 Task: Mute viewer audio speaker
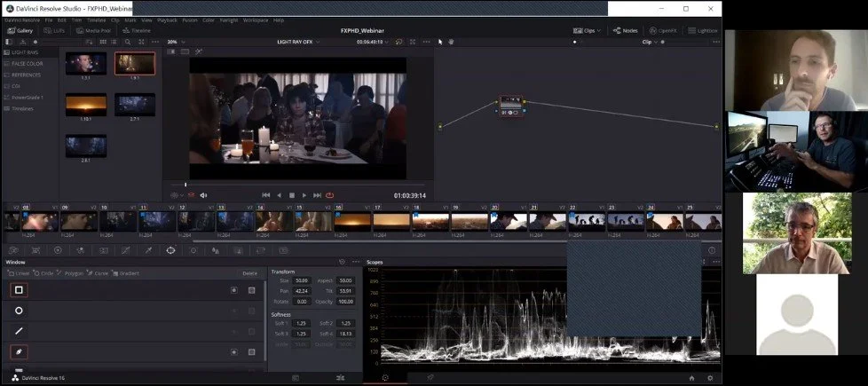tap(203, 195)
